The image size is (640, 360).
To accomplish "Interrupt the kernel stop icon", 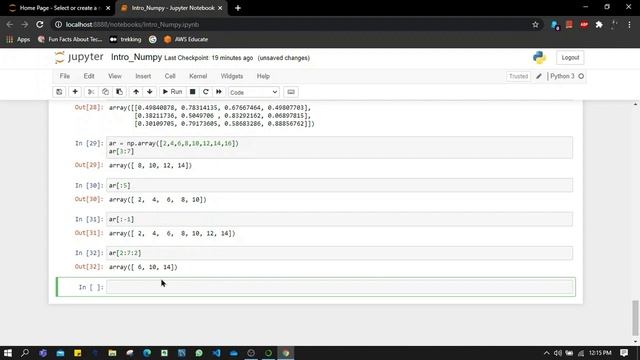I will coord(193,92).
